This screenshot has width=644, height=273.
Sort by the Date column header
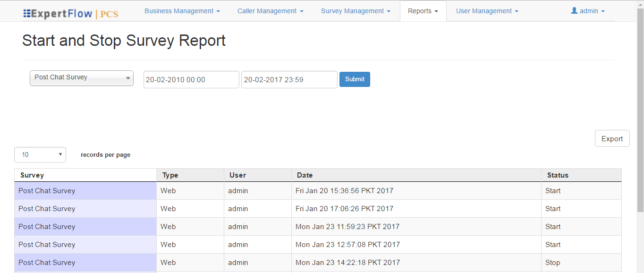click(x=305, y=175)
